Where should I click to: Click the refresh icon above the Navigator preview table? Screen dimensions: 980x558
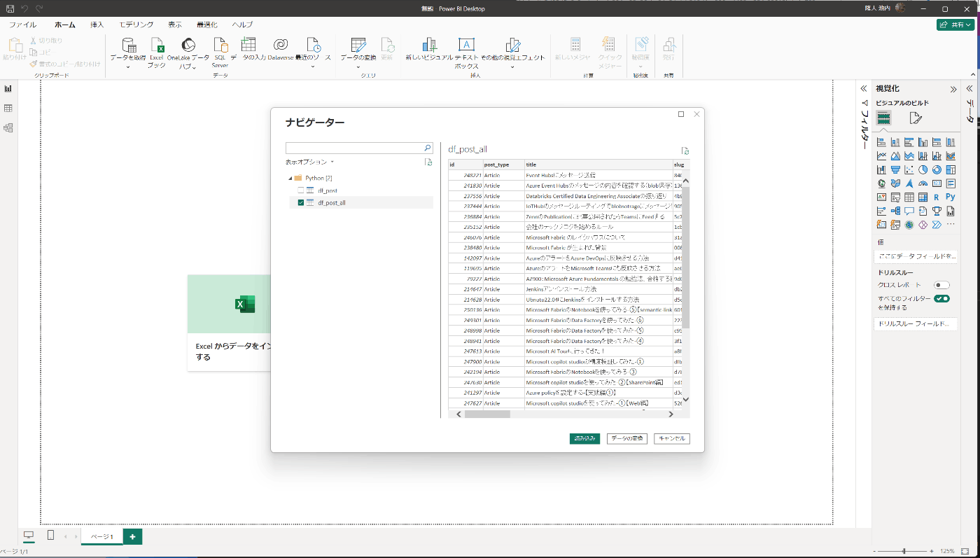tap(685, 151)
